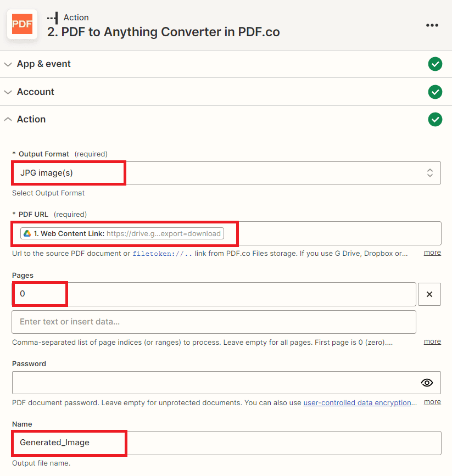This screenshot has width=452, height=476.
Task: Click more beside the Pages description
Action: pyautogui.click(x=432, y=341)
